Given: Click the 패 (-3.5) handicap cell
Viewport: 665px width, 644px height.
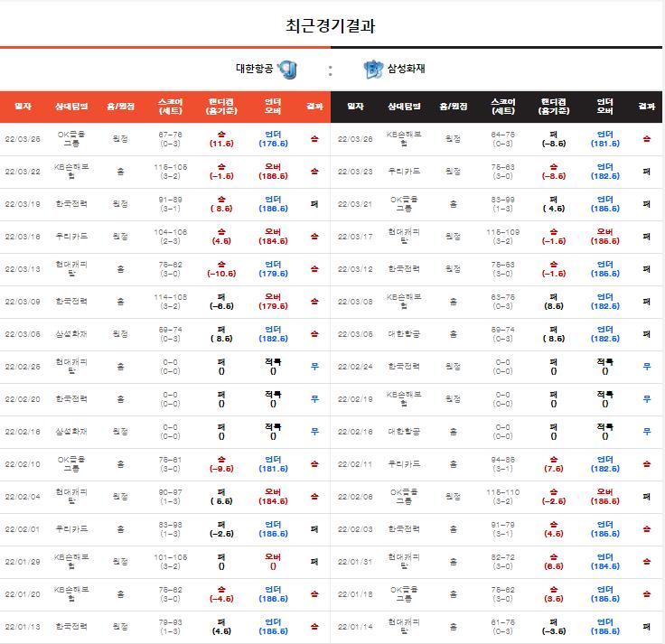Looking at the screenshot, I should point(554,627).
